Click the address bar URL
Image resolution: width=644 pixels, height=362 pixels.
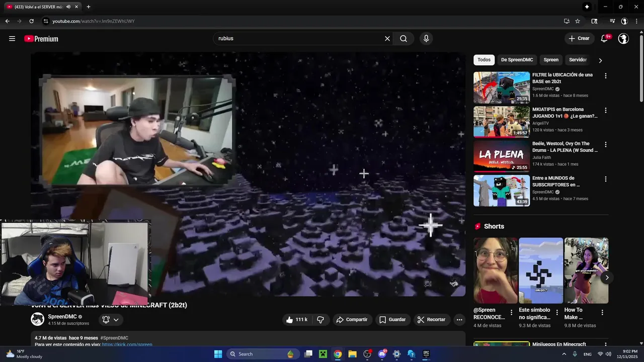coord(94,21)
